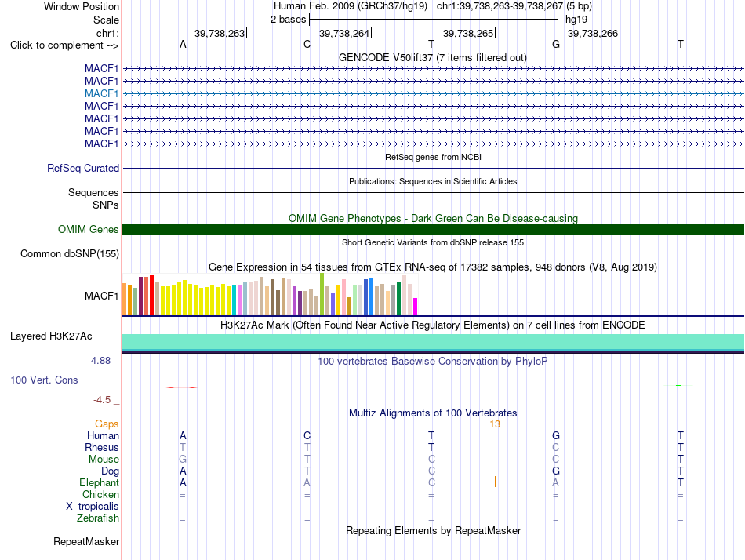Open 'Multiz Alignments of 100 Vertebrates' title
Screen dimensions: 745x560
click(433, 413)
